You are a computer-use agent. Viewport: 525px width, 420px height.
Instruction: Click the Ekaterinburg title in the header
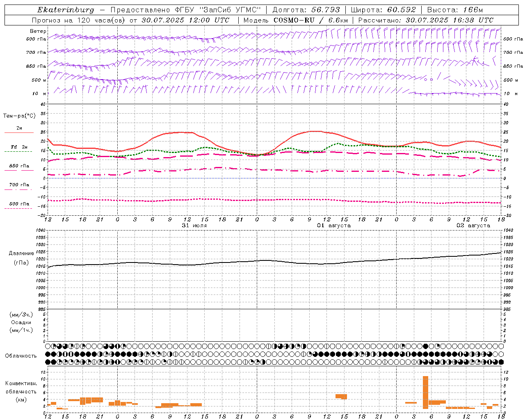point(66,10)
